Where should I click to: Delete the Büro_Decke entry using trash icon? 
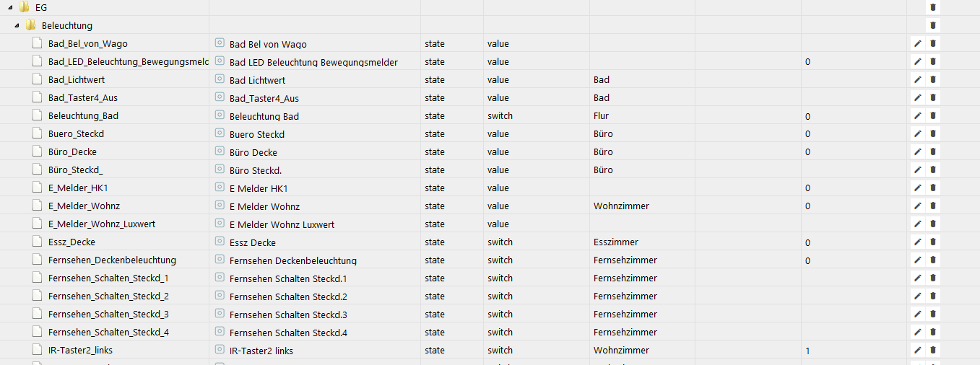click(x=933, y=152)
